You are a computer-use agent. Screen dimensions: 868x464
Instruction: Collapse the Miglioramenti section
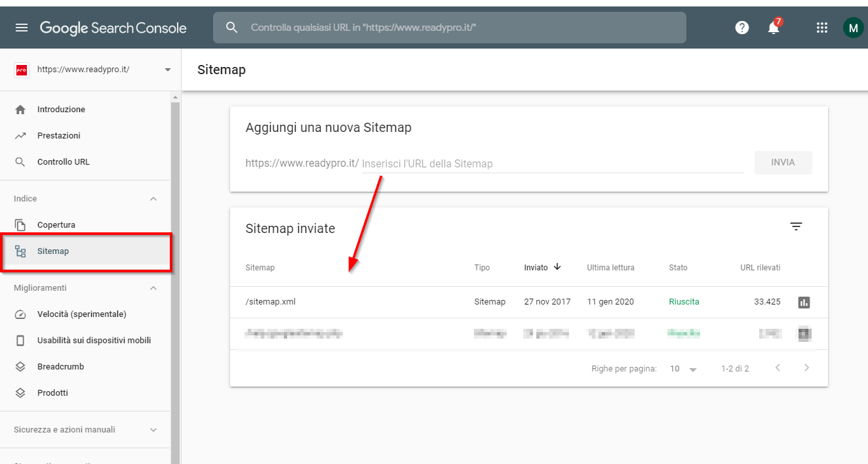coord(153,288)
